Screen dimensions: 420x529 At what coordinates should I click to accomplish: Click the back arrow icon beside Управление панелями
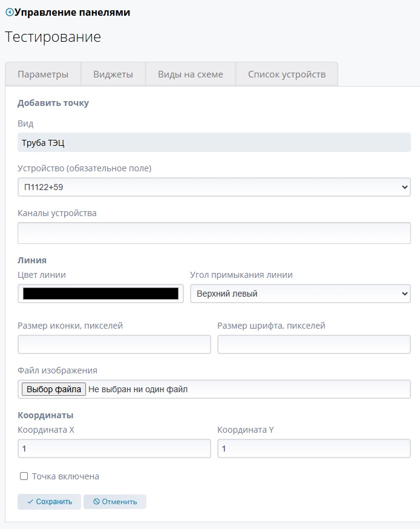(9, 12)
